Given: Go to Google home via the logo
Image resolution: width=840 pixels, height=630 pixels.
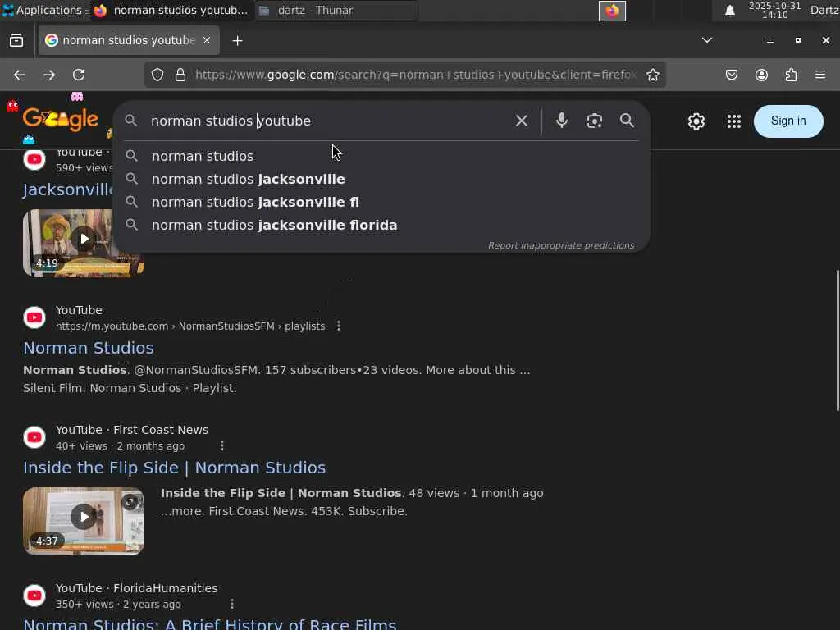Looking at the screenshot, I should [60, 119].
